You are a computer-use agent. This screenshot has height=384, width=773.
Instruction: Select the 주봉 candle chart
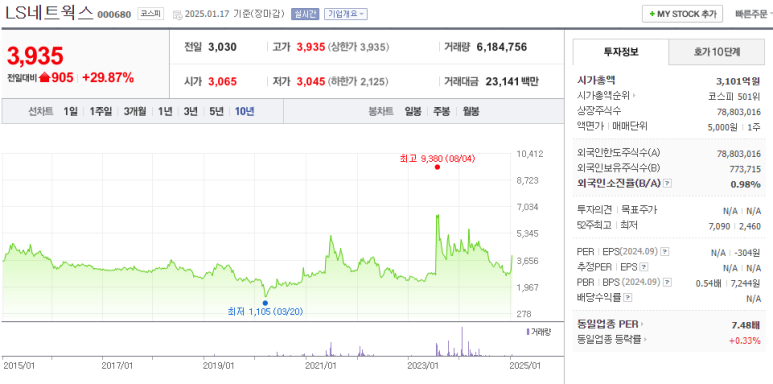(442, 111)
